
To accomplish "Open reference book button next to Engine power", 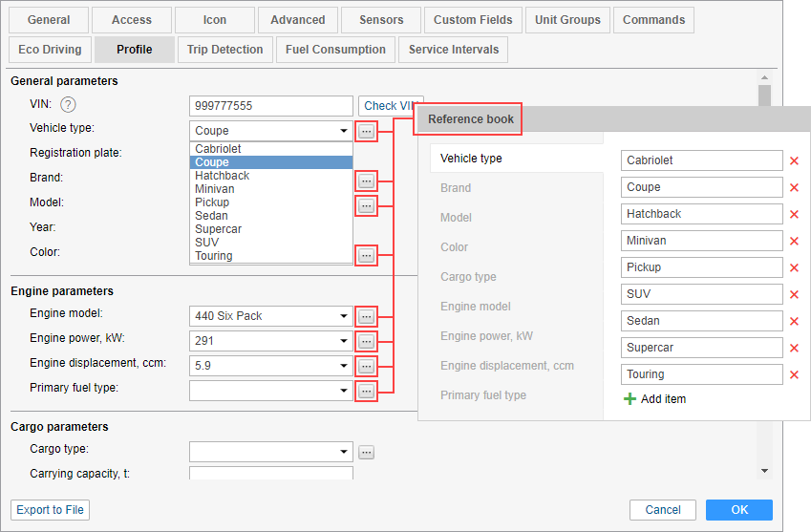I will (366, 341).
